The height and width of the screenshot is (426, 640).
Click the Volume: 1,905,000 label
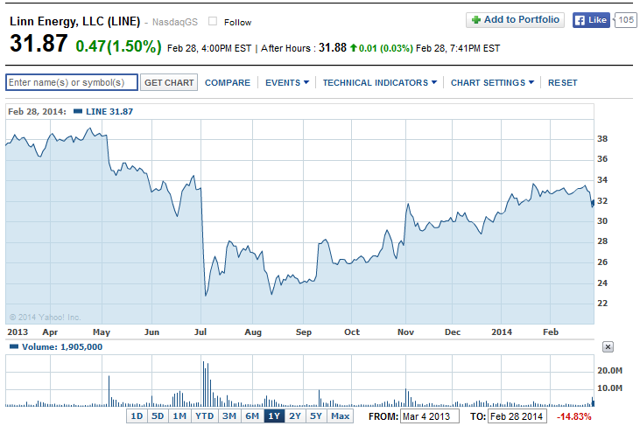pyautogui.click(x=62, y=347)
